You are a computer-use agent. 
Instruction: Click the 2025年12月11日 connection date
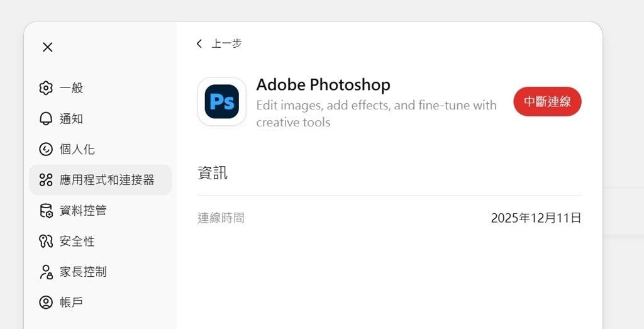(536, 218)
